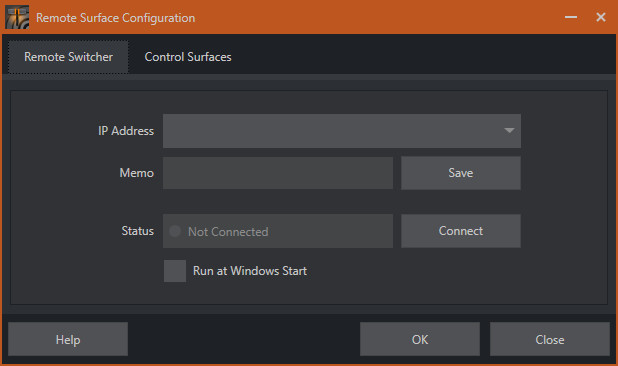
Task: Save the memo entry
Action: point(461,173)
